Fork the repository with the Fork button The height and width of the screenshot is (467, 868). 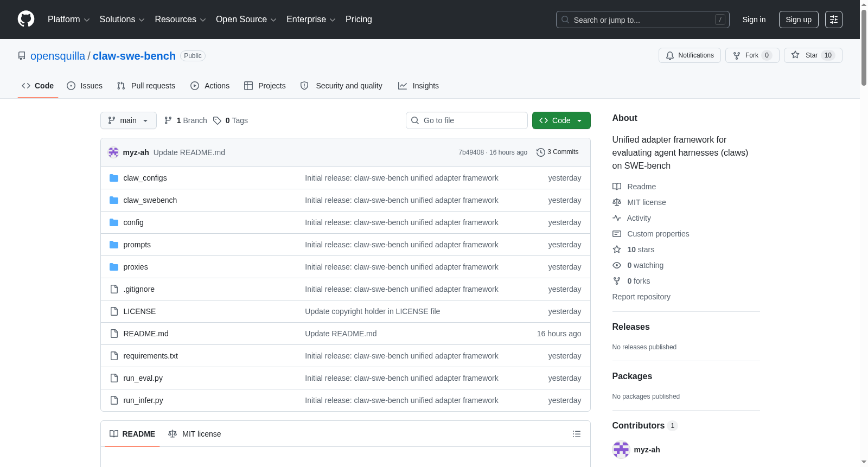752,55
